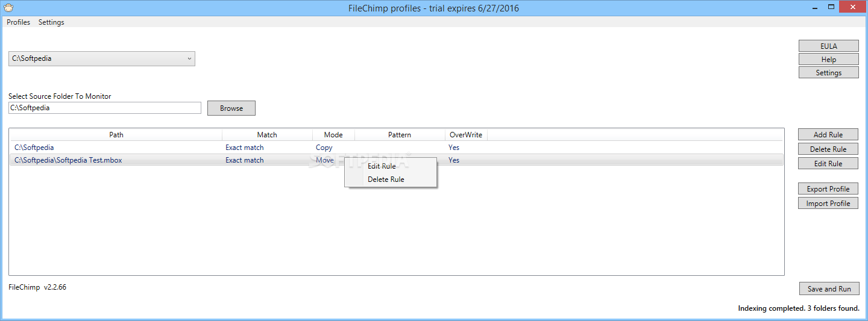This screenshot has height=321, width=868.
Task: Click the Add Rule button
Action: tap(828, 135)
